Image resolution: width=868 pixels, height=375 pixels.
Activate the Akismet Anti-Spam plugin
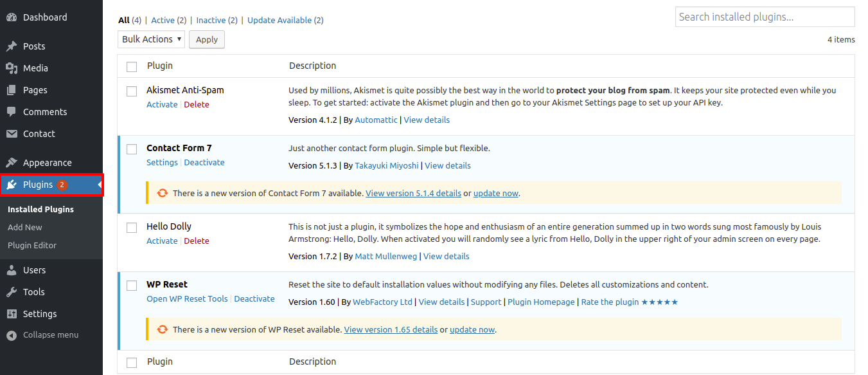tap(162, 104)
